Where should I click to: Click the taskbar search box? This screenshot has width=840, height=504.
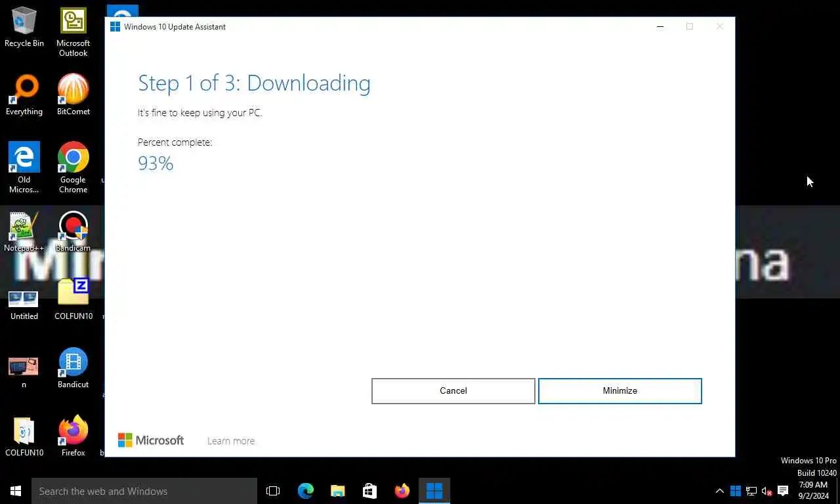coord(144,491)
